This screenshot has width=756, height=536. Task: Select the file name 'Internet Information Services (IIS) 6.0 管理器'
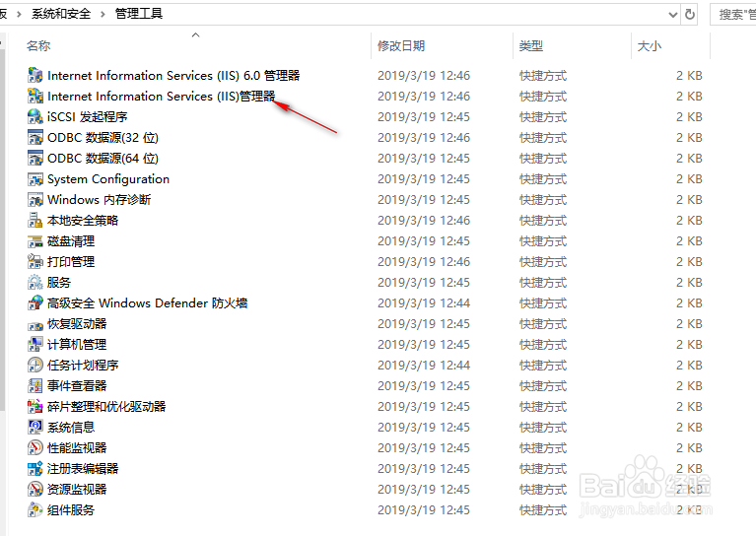pyautogui.click(x=173, y=76)
